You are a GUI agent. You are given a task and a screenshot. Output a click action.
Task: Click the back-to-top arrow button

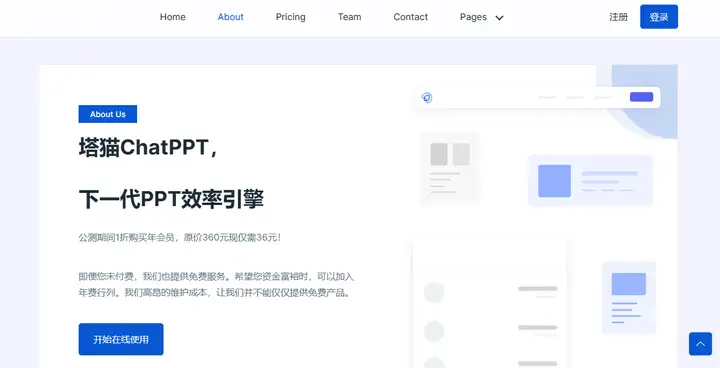700,344
